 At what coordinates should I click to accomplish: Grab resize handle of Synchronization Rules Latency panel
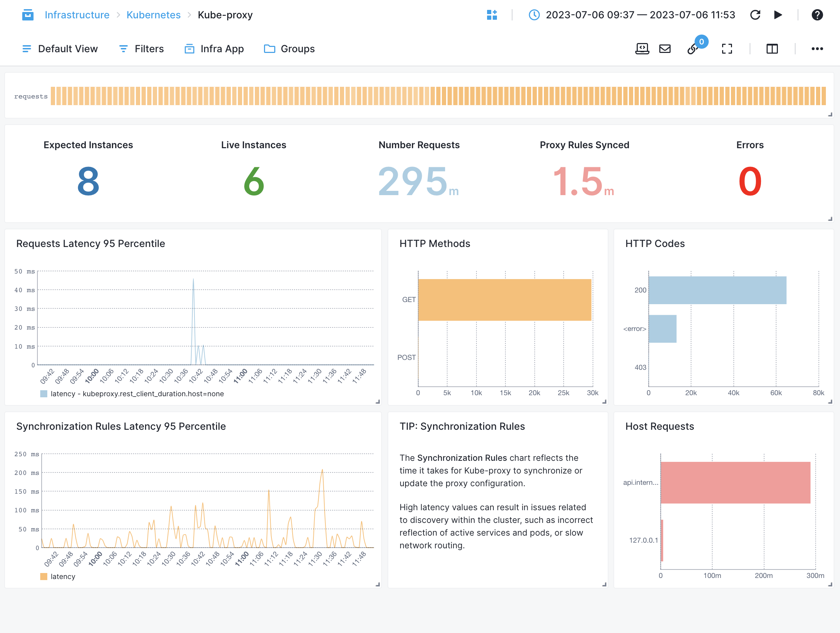377,584
